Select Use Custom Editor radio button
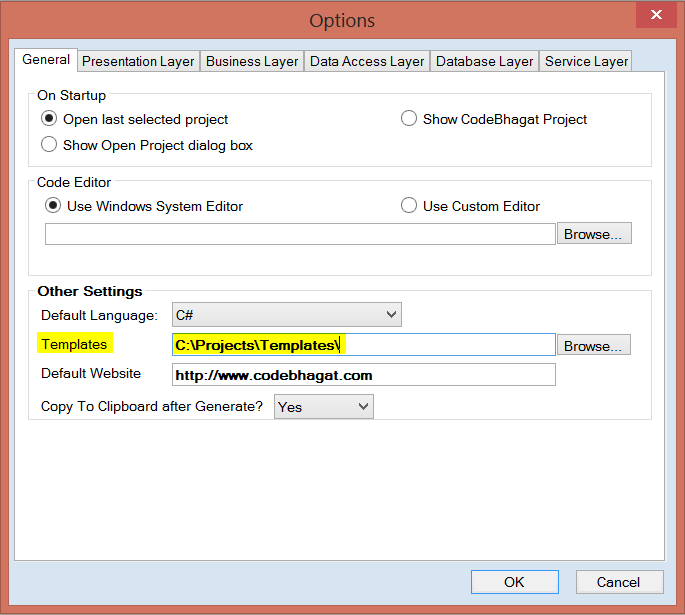 tap(409, 206)
